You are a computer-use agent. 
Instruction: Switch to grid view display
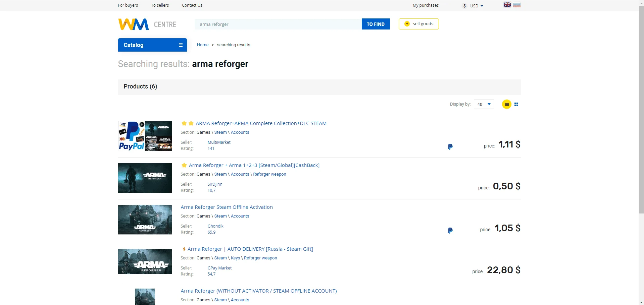tap(516, 104)
